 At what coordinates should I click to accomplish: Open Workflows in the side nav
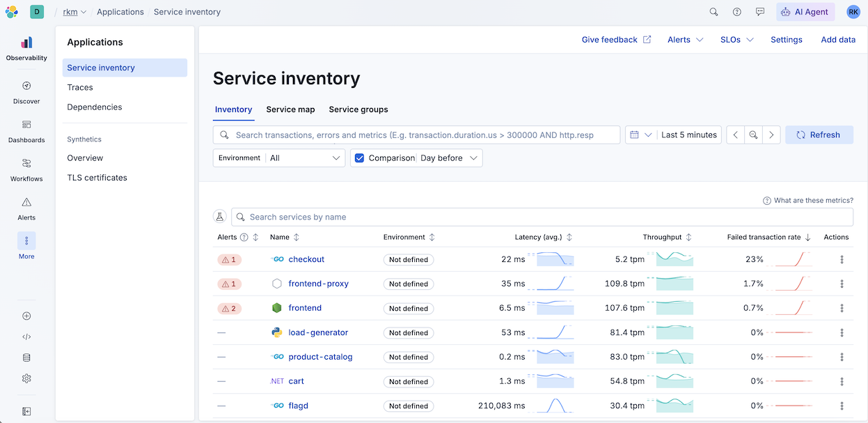[26, 169]
